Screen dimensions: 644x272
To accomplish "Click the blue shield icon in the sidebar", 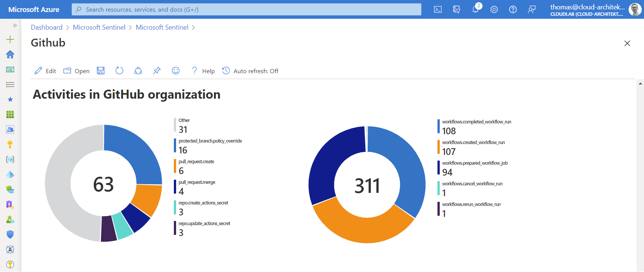I will point(10,234).
